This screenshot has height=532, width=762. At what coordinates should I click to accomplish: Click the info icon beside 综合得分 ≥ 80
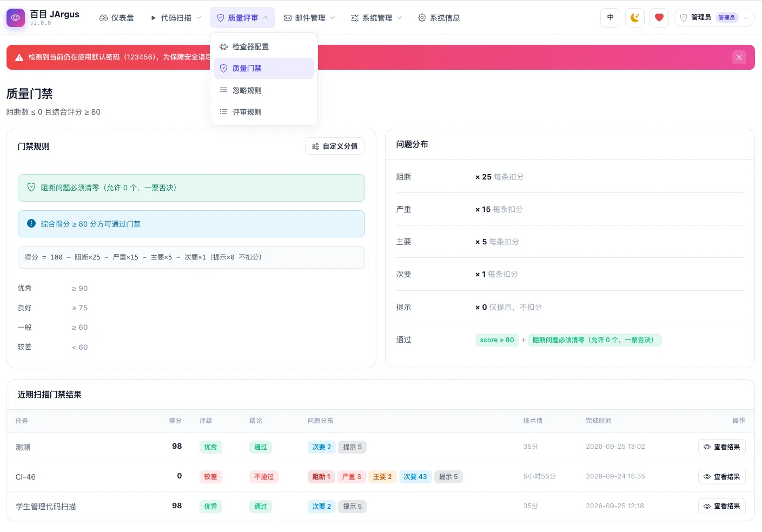pyautogui.click(x=31, y=223)
